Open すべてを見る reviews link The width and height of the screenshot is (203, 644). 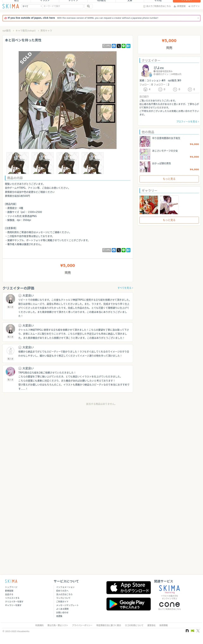[x=125, y=288]
